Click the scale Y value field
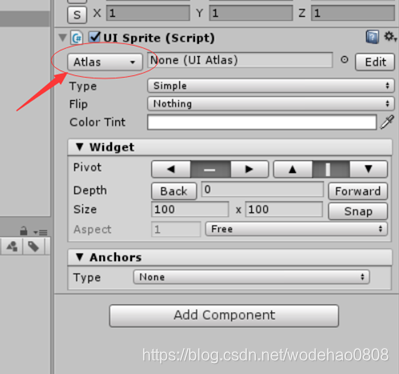 pyautogui.click(x=251, y=13)
